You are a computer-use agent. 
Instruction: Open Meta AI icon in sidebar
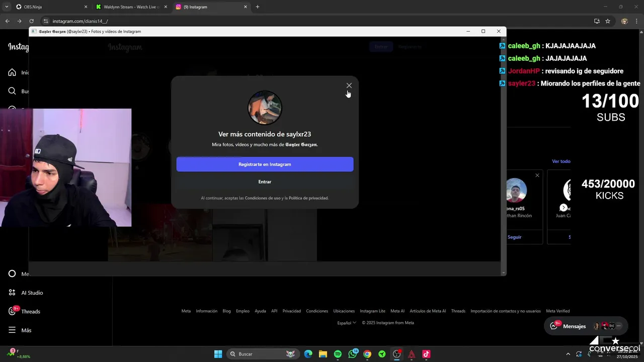tap(12, 274)
